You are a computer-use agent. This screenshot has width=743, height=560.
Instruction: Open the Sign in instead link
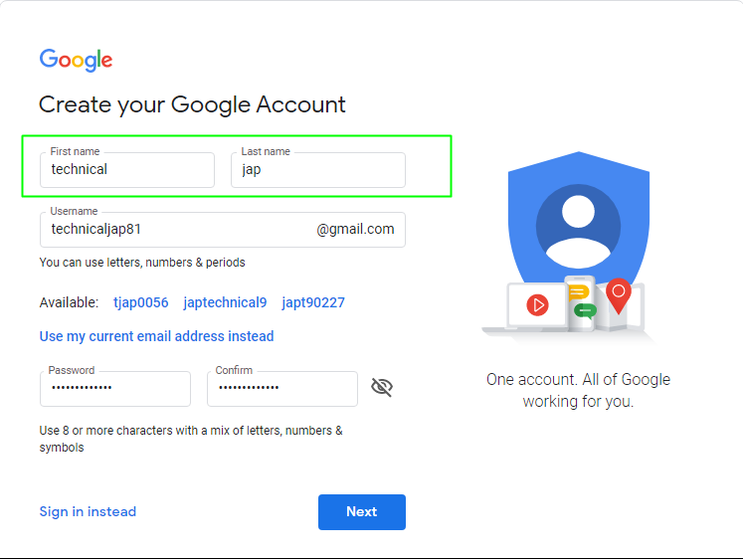point(88,511)
